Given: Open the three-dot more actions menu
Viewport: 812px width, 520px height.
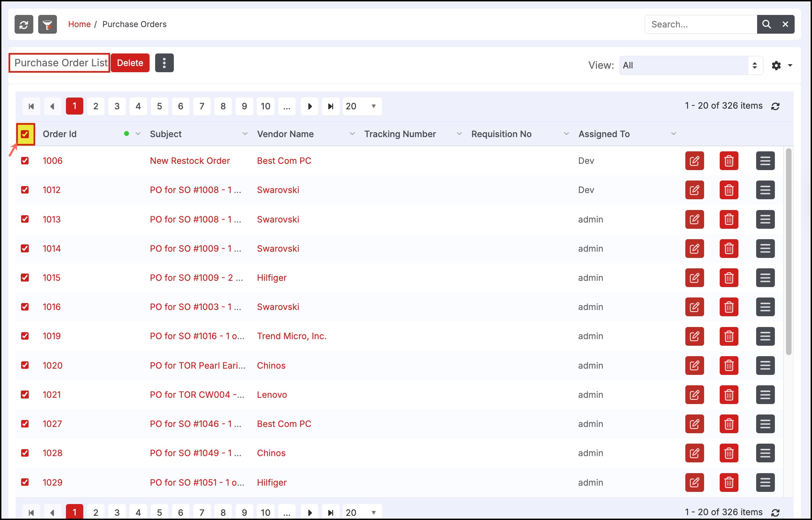Looking at the screenshot, I should pos(164,63).
